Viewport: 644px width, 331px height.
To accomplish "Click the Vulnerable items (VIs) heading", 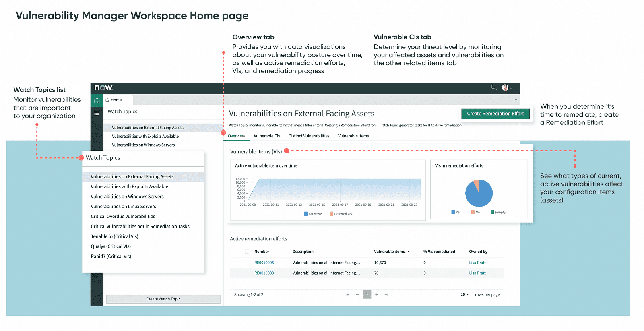I will (x=256, y=152).
